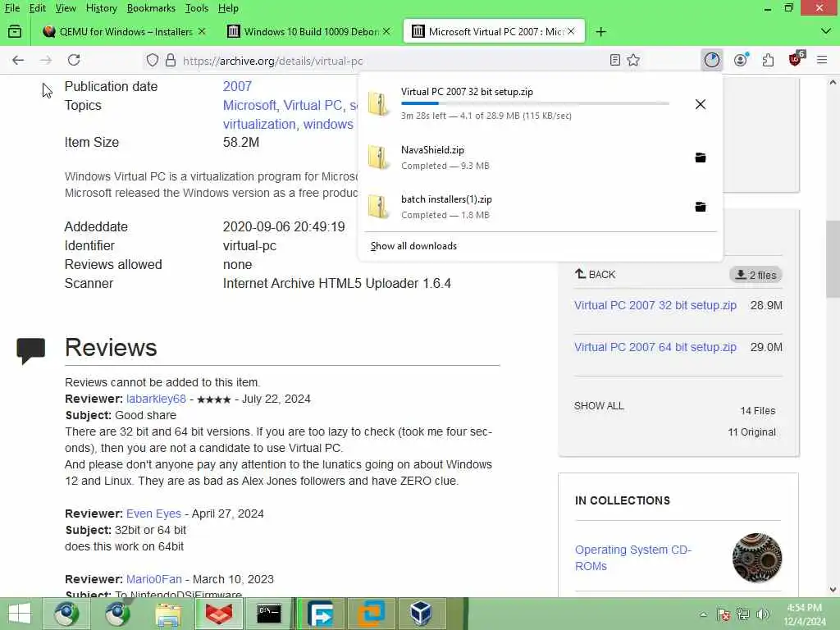
Task: Open the Windows Start button
Action: (x=20, y=614)
